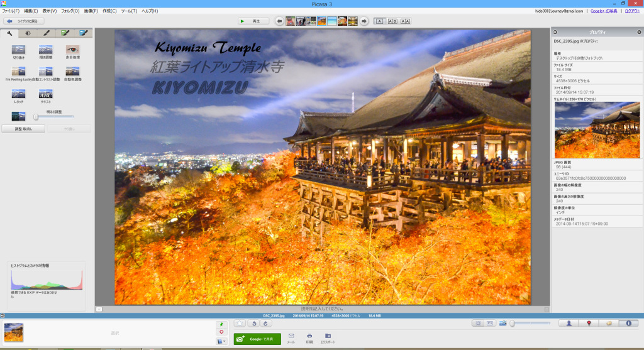Select the last filmstrip thumbnail
The height and width of the screenshot is (350, 644).
353,21
